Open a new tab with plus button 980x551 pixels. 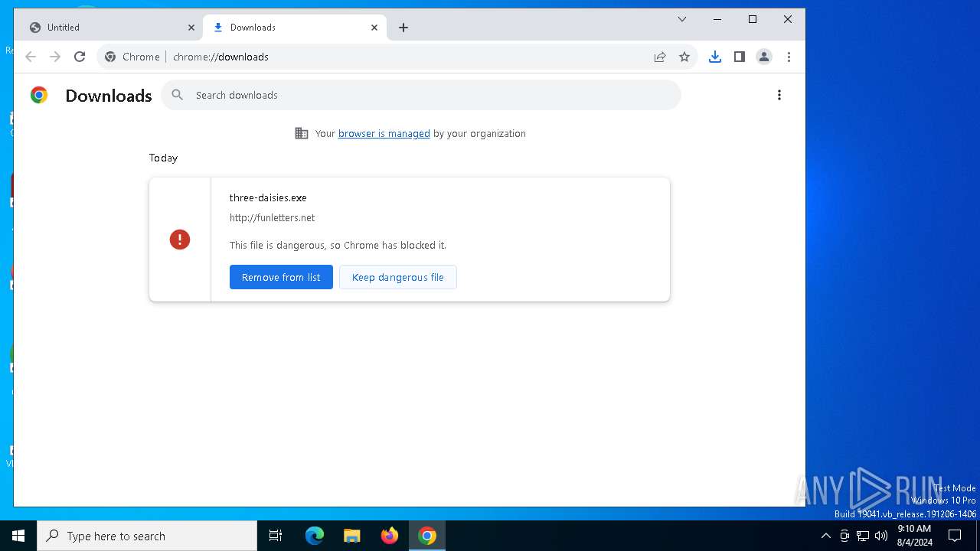pos(403,28)
